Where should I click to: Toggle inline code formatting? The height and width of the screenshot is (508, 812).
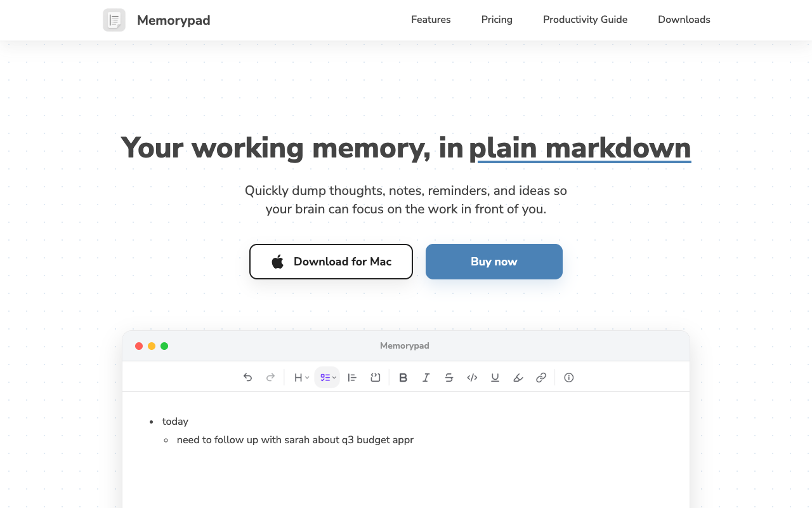pyautogui.click(x=472, y=377)
